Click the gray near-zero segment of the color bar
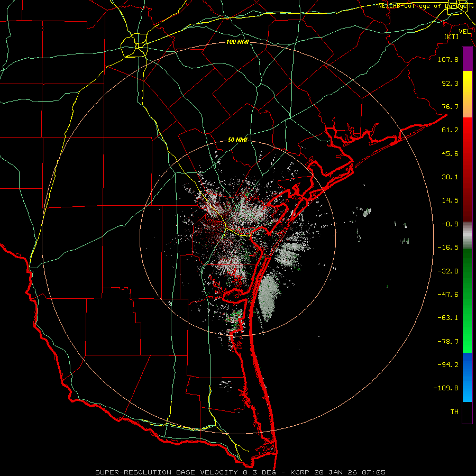 pos(467,235)
